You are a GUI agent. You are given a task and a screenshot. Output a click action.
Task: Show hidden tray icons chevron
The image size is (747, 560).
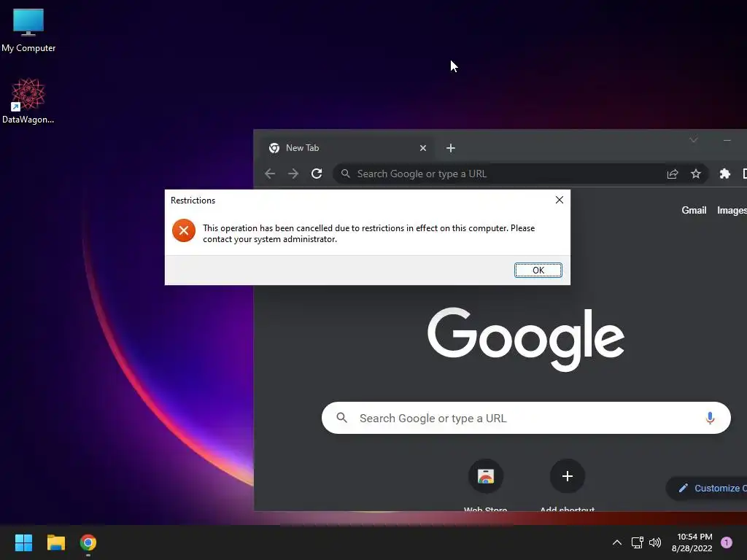[617, 542]
